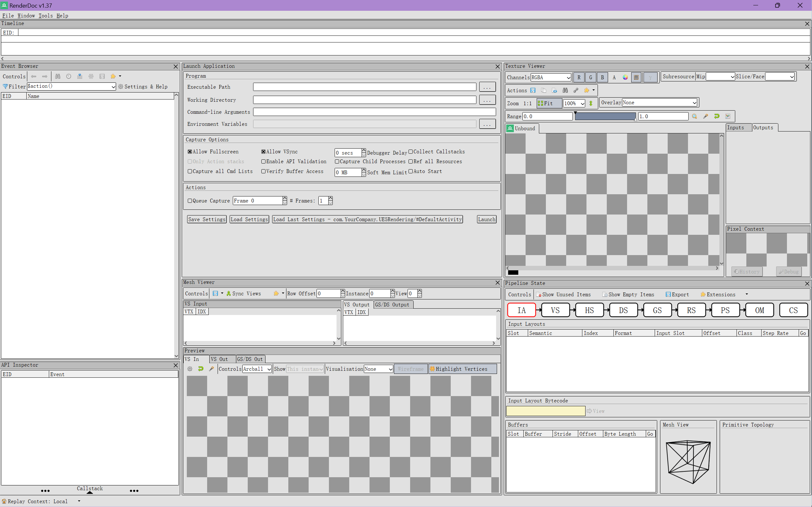Click the Texture Viewer save texture icon
Image resolution: width=812 pixels, height=507 pixels.
533,91
